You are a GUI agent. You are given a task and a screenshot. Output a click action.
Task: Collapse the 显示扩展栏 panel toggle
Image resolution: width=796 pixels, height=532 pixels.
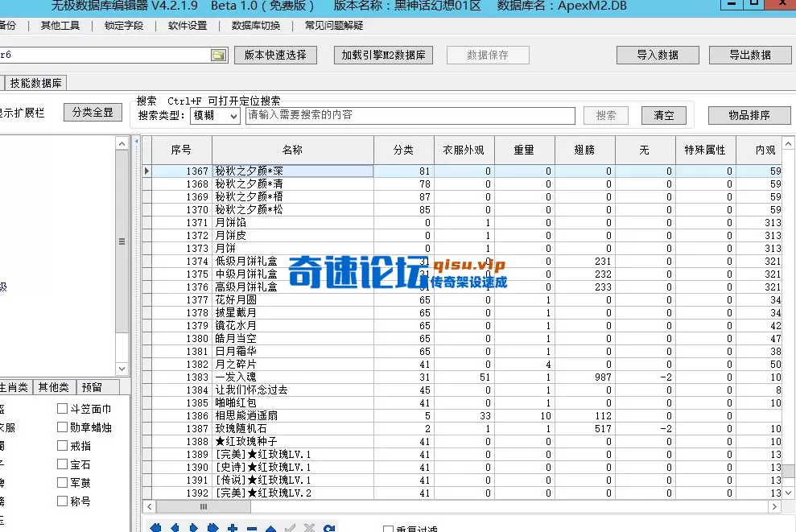tap(24, 113)
